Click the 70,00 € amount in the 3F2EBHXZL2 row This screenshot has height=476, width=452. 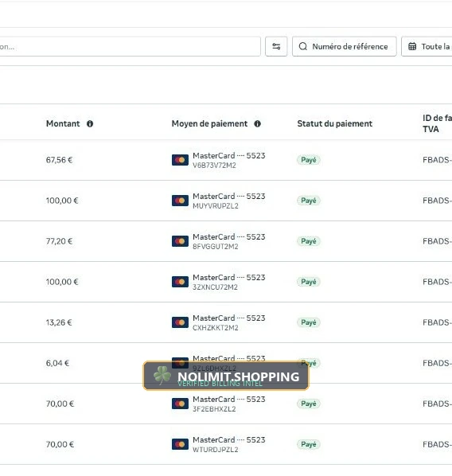pyautogui.click(x=60, y=404)
